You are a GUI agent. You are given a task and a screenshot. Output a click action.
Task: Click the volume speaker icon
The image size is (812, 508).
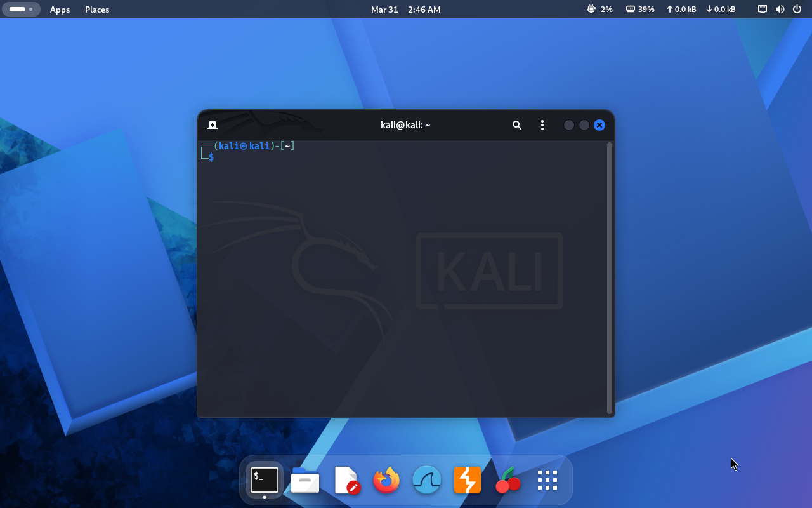(780, 10)
